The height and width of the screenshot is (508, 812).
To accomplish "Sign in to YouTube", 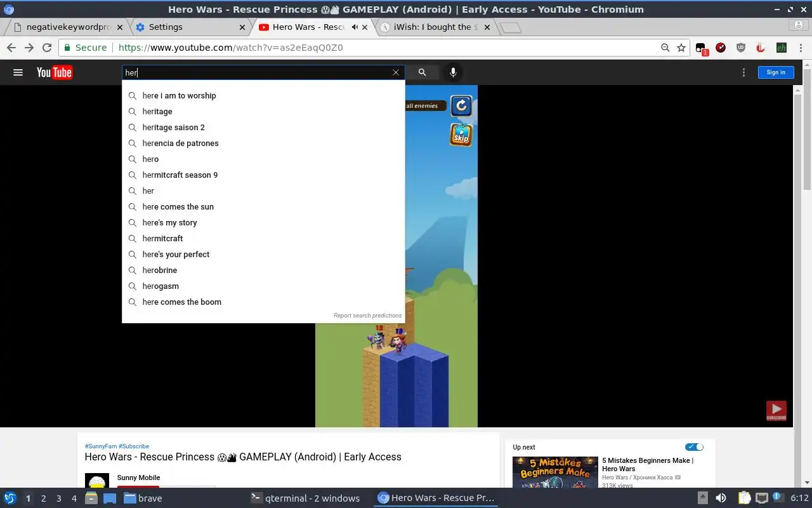I will point(776,72).
